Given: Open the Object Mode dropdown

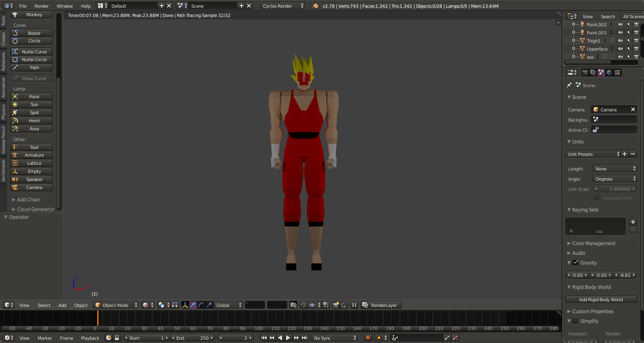Looking at the screenshot, I should 116,305.
